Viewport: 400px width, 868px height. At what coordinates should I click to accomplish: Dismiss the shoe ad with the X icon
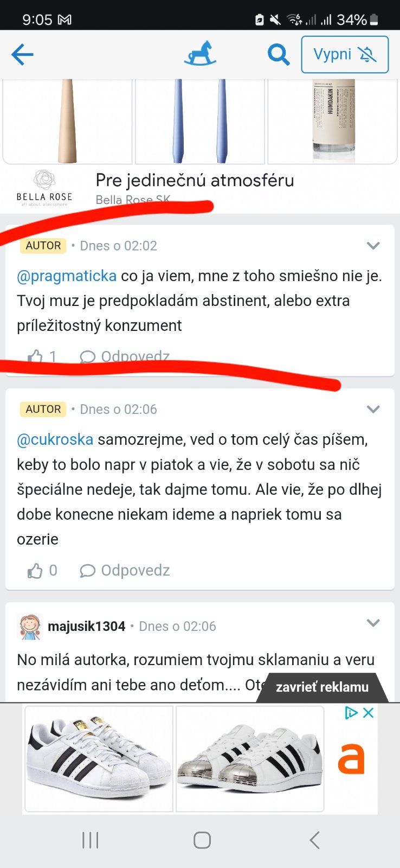[368, 713]
